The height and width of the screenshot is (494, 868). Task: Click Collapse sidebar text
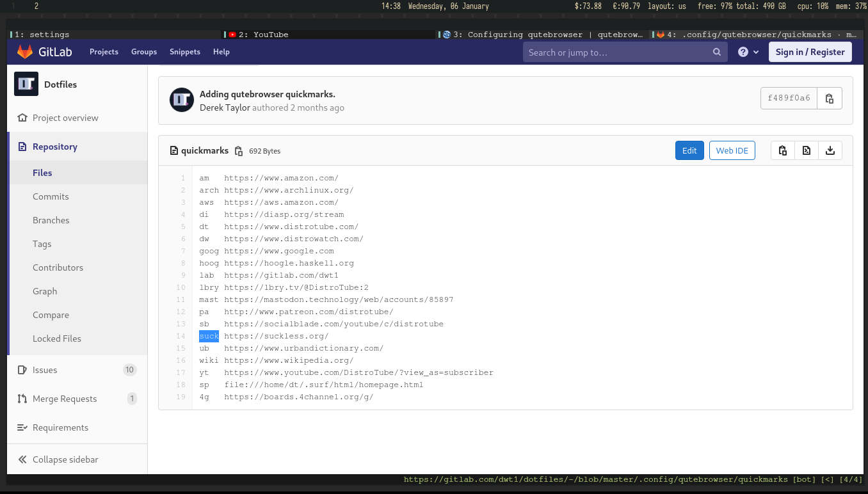(65, 459)
